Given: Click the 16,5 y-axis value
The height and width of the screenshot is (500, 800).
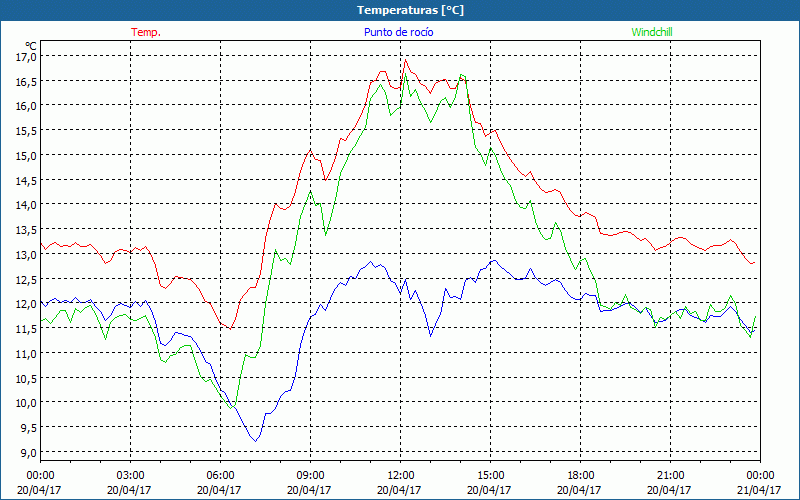Looking at the screenshot, I should tap(27, 81).
